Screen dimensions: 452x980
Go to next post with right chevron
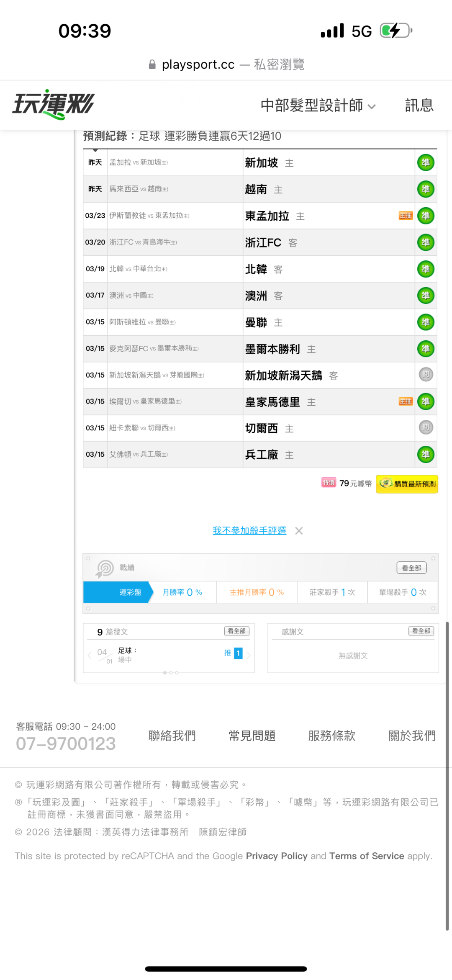coord(249,656)
